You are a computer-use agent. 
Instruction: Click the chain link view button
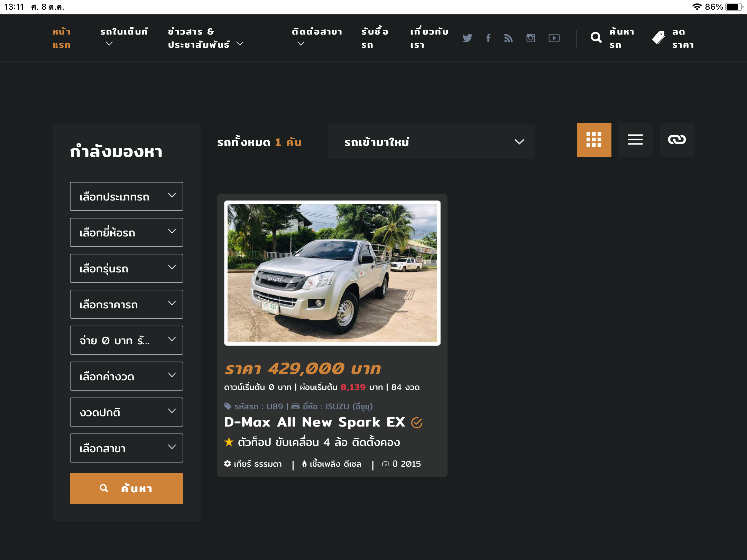coord(677,140)
